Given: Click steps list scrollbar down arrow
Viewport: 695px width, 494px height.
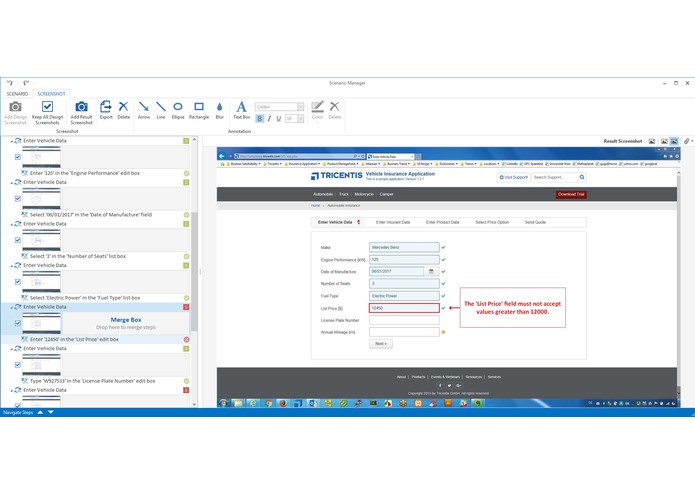Looking at the screenshot, I should pos(194,404).
